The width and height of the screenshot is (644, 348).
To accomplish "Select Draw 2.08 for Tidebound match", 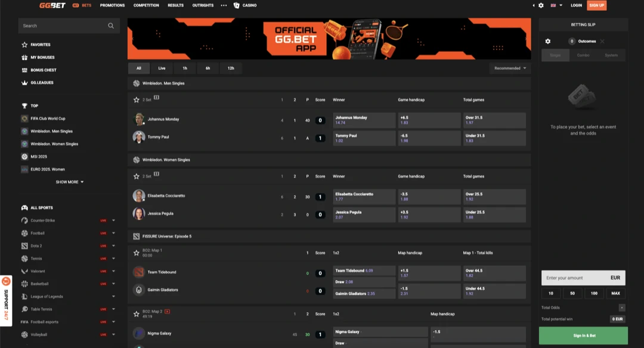I will pos(364,282).
